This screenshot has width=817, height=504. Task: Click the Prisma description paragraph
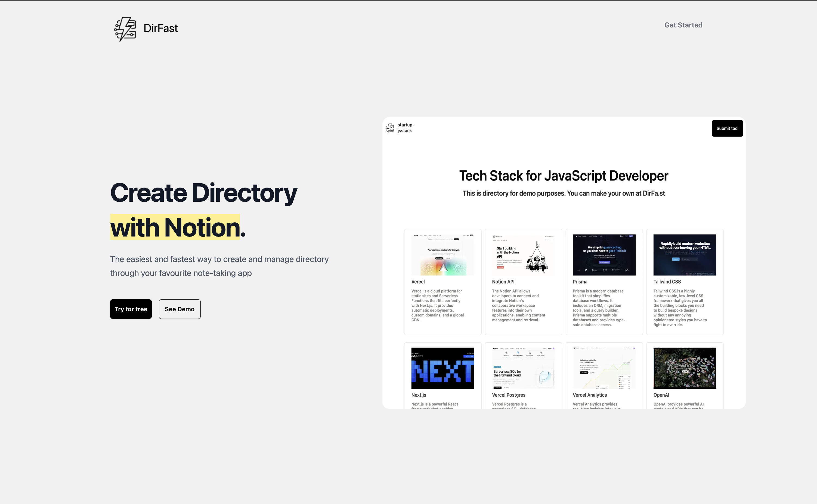point(599,308)
